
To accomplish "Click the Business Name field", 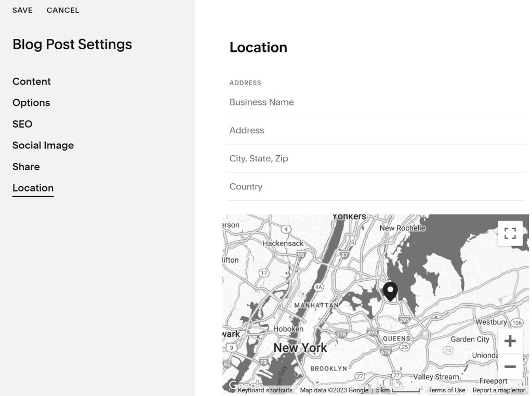I will pyautogui.click(x=376, y=102).
